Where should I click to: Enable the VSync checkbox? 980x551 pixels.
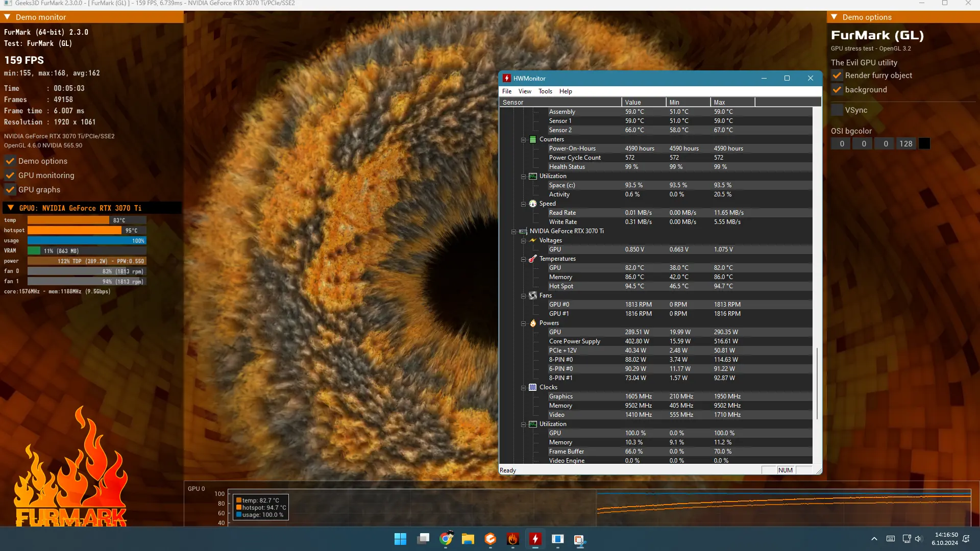[x=837, y=110]
